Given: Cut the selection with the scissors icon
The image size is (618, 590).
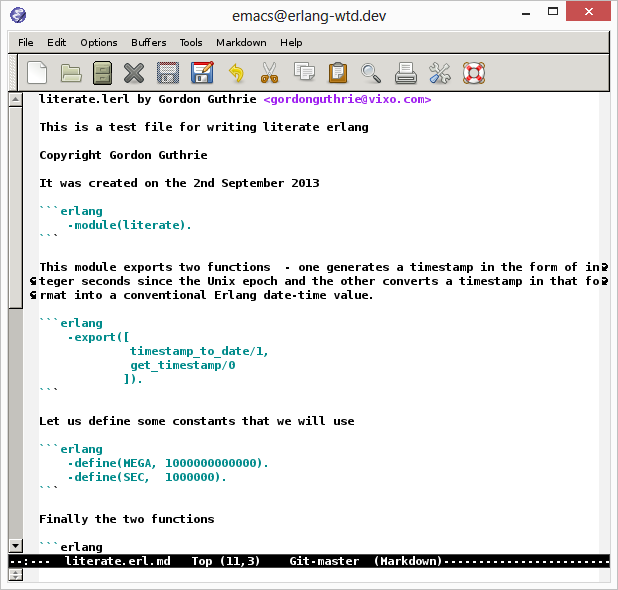Looking at the screenshot, I should point(270,73).
